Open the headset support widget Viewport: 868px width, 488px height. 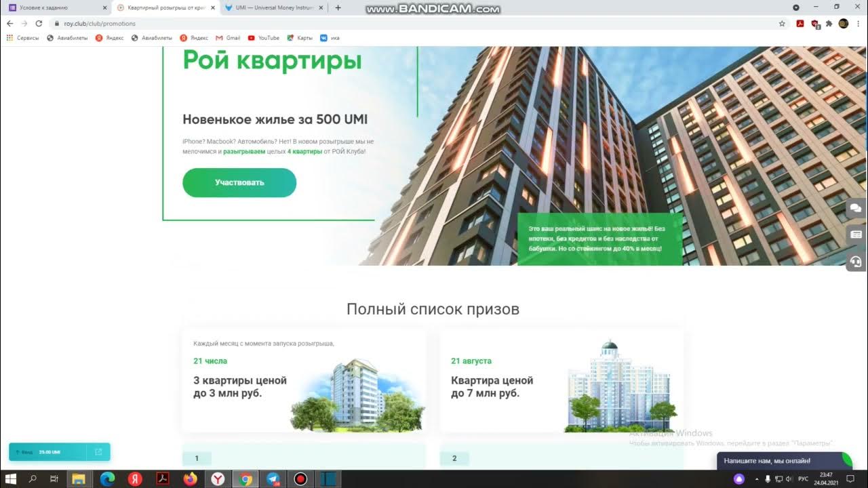point(856,261)
